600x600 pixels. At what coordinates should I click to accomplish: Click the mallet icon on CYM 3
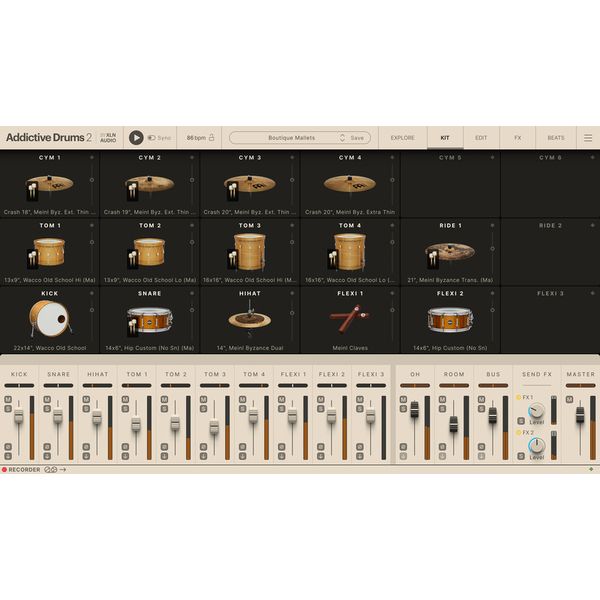[x=233, y=191]
